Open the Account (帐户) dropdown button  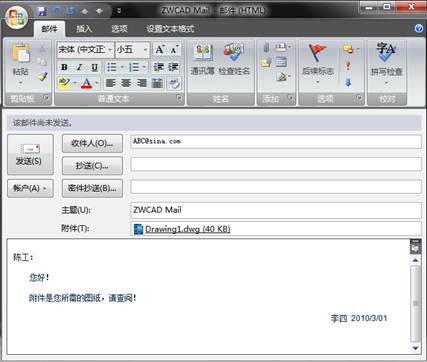pos(30,188)
